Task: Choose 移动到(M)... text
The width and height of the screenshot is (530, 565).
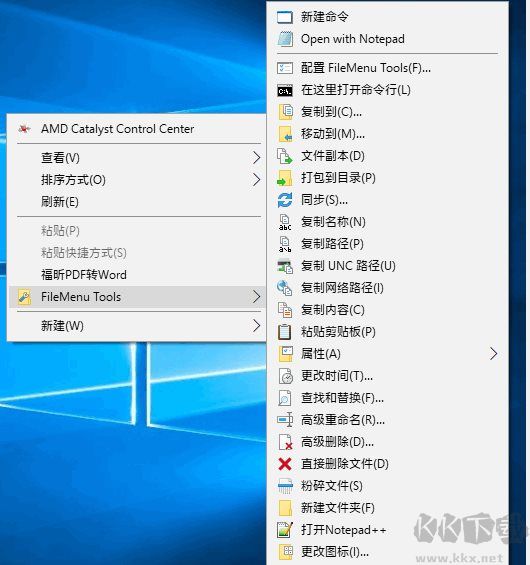Action: [x=333, y=134]
